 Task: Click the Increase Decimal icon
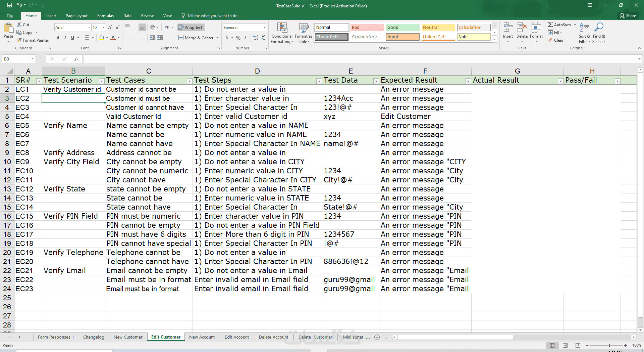(256, 38)
